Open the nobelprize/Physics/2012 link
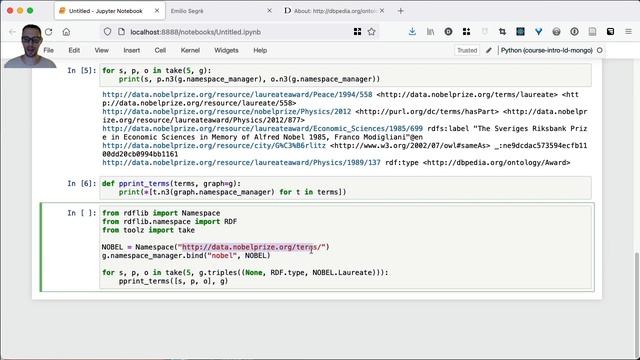640x360 pixels. pos(227,111)
